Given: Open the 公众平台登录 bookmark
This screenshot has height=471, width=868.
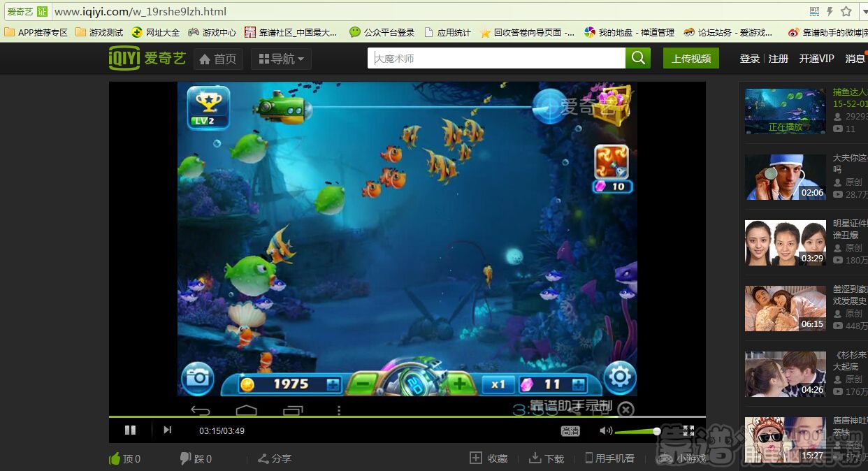Looking at the screenshot, I should pos(382,32).
